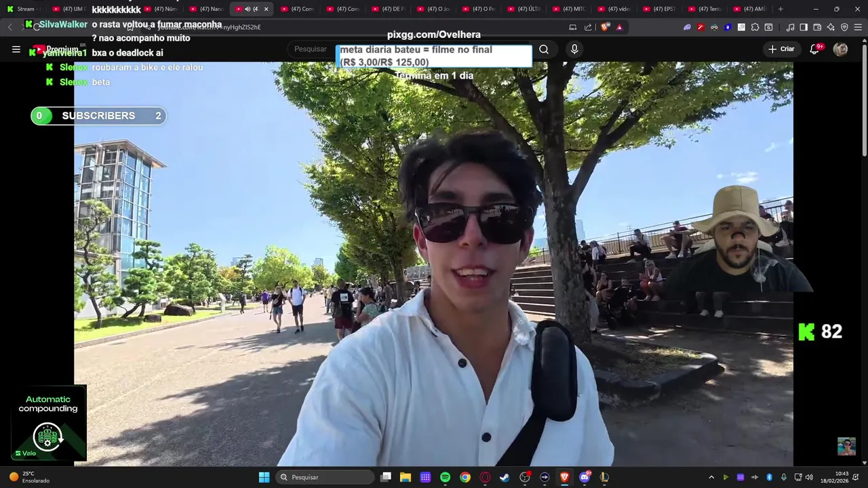Open Google Chrome from the taskbar

coord(465,477)
